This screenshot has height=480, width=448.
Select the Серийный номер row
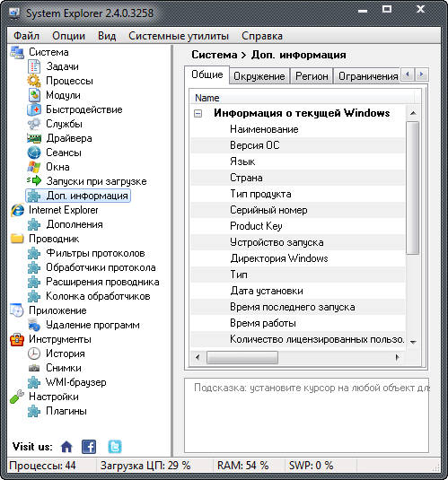tap(298, 210)
